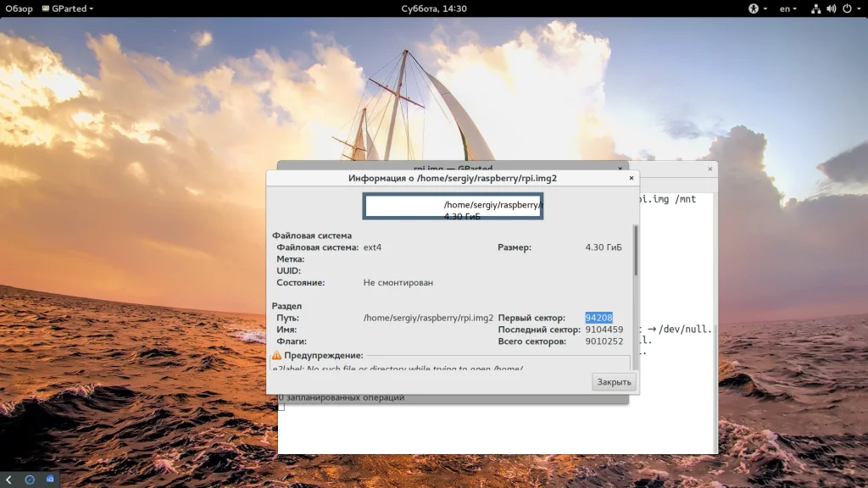Click the volume speaker icon

(831, 8)
